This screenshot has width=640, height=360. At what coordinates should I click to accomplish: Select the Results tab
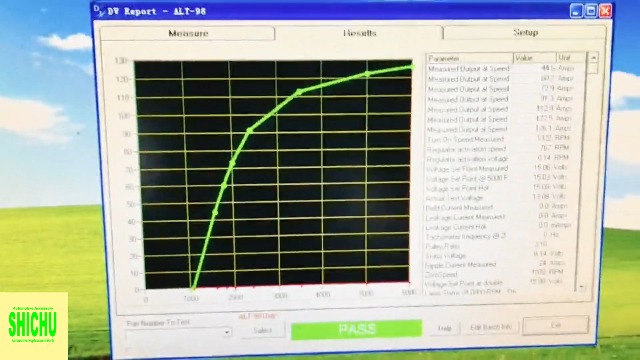(359, 33)
